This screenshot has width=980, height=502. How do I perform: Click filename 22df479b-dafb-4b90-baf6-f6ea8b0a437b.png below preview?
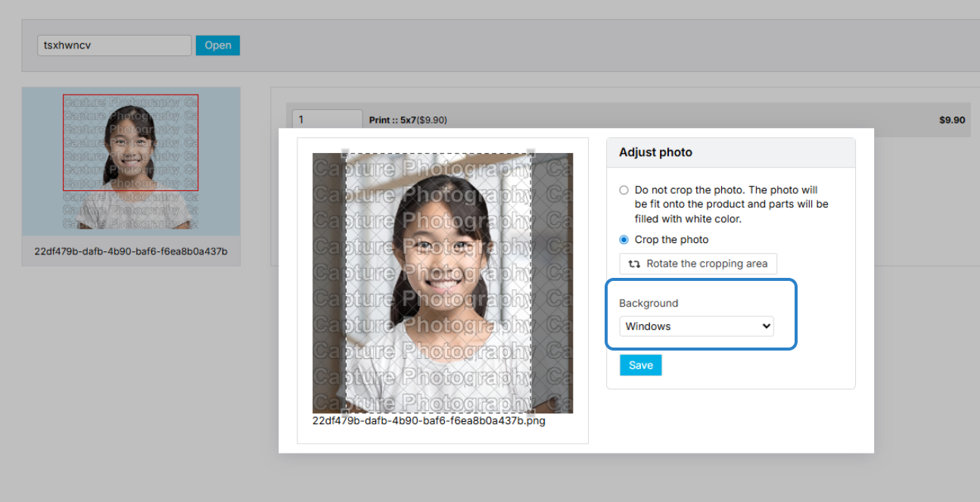(428, 421)
